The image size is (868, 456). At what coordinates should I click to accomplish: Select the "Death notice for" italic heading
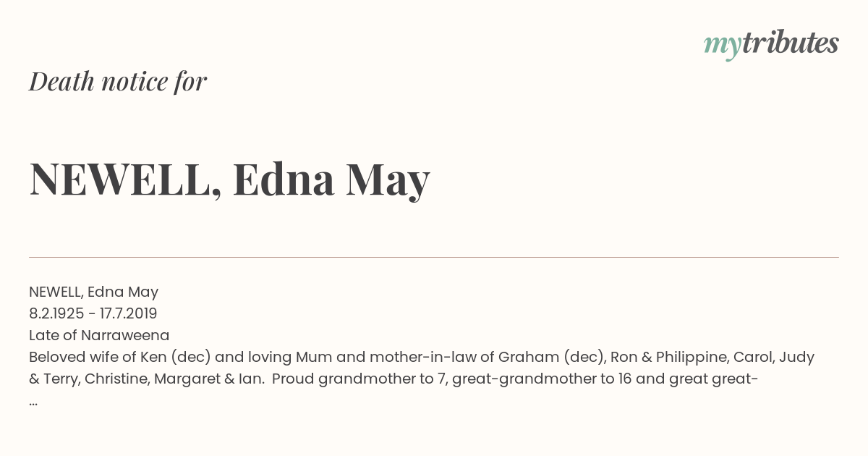tap(118, 82)
